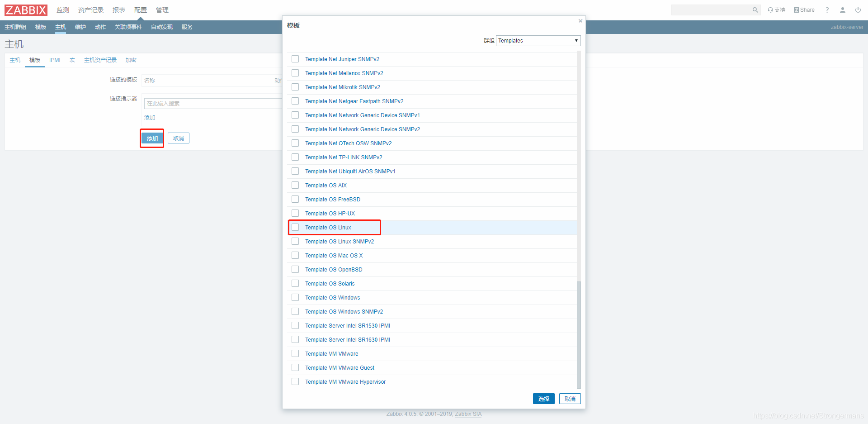The image size is (868, 424).
Task: Click 取消 button in host form
Action: (x=179, y=138)
